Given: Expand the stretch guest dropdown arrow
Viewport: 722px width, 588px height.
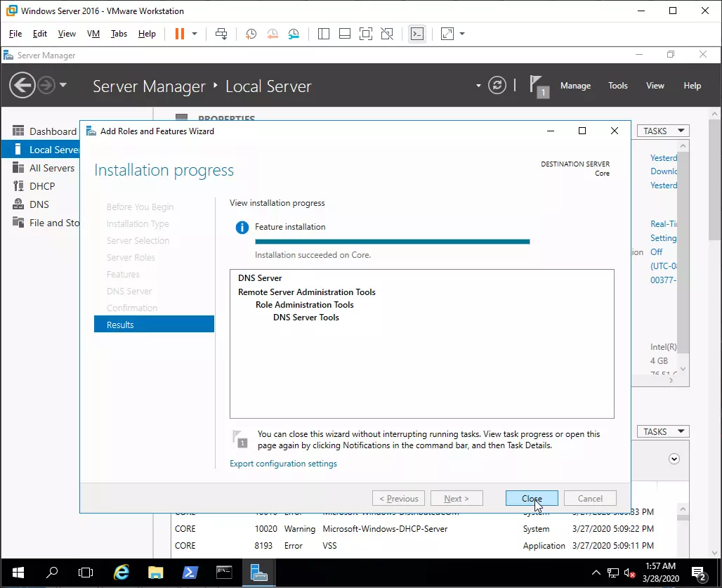Looking at the screenshot, I should (462, 34).
